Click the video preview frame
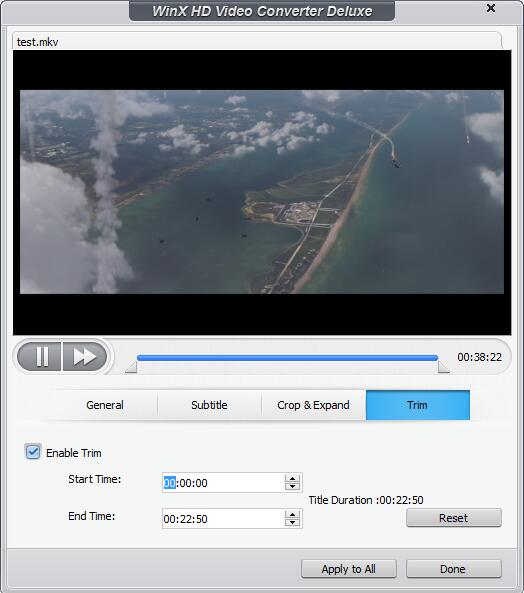Screen dimensions: 524x593 [x=262, y=192]
